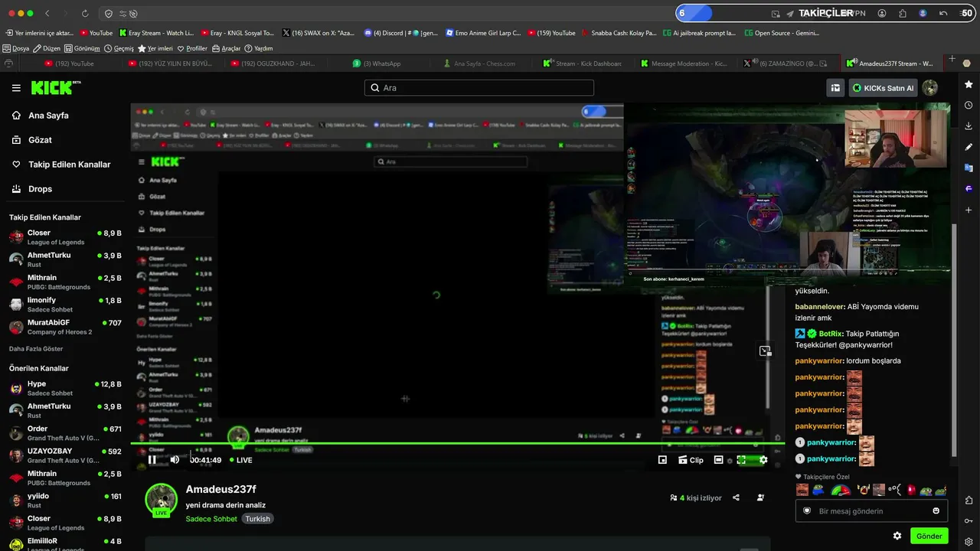The image size is (980, 551).
Task: Expand followed channels with Daha Fazla Göster
Action: pos(35,349)
